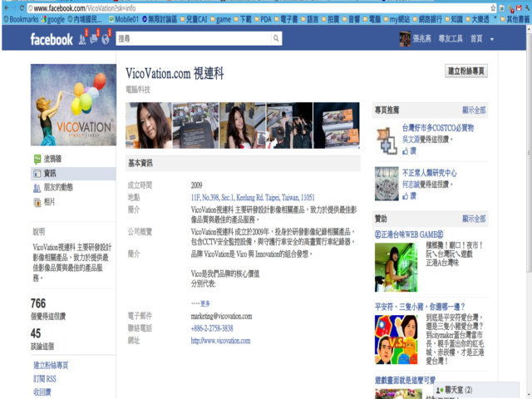Click the 平安符 V.S. ad image
Screen dimensions: 532x399
click(396, 340)
